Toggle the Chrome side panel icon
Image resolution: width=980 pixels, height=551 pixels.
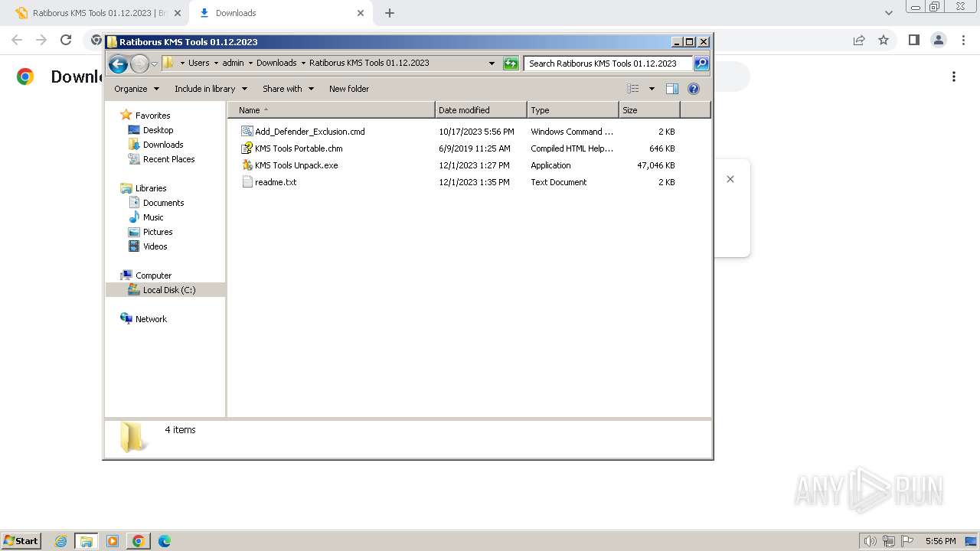[x=913, y=40]
